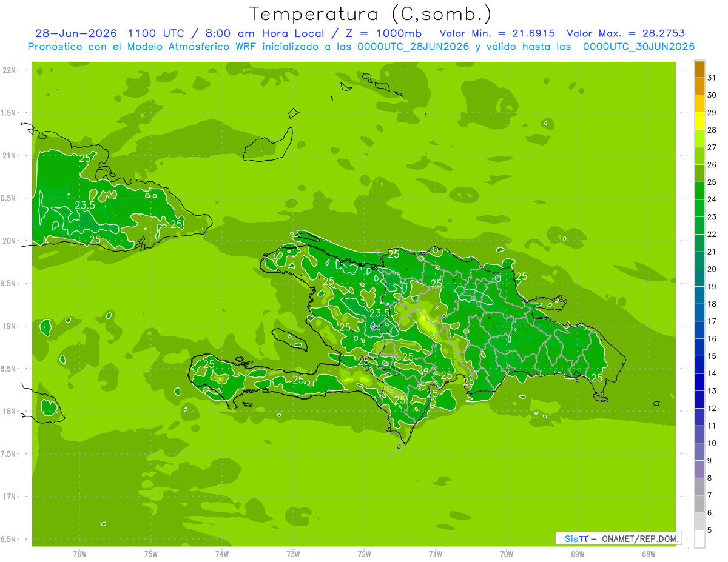Click the "72W" longitude axis label
Screen dimensions: 728x562
point(364,554)
